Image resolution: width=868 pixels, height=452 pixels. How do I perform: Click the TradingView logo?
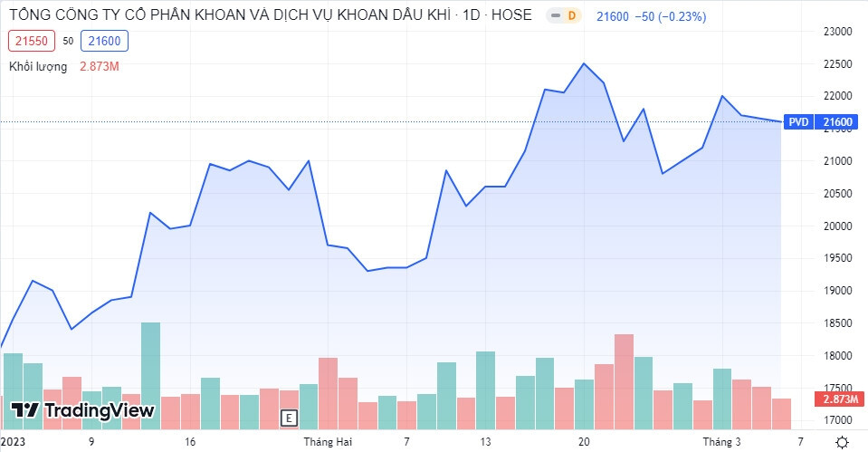coord(82,410)
